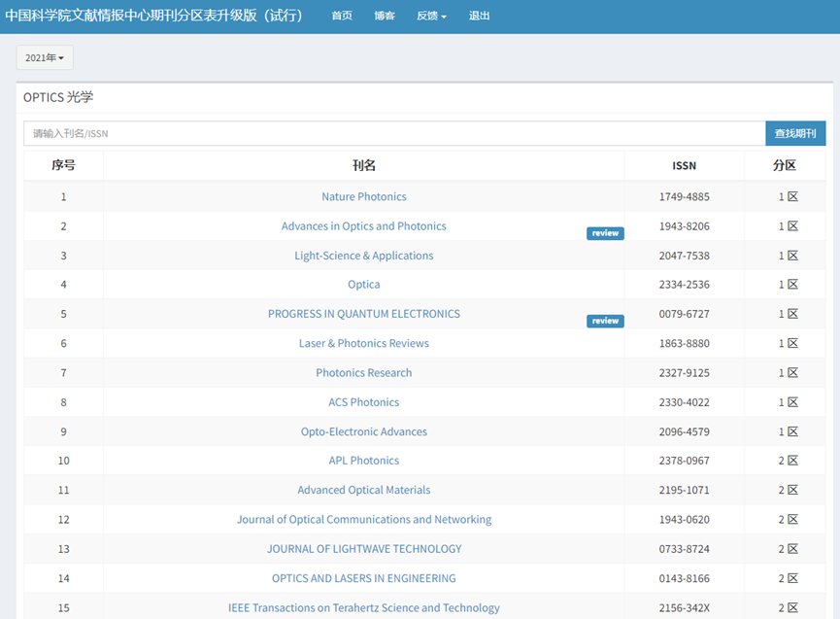Select ISSN 2327-9125 cell
Viewport: 840px width, 619px height.
click(x=684, y=373)
